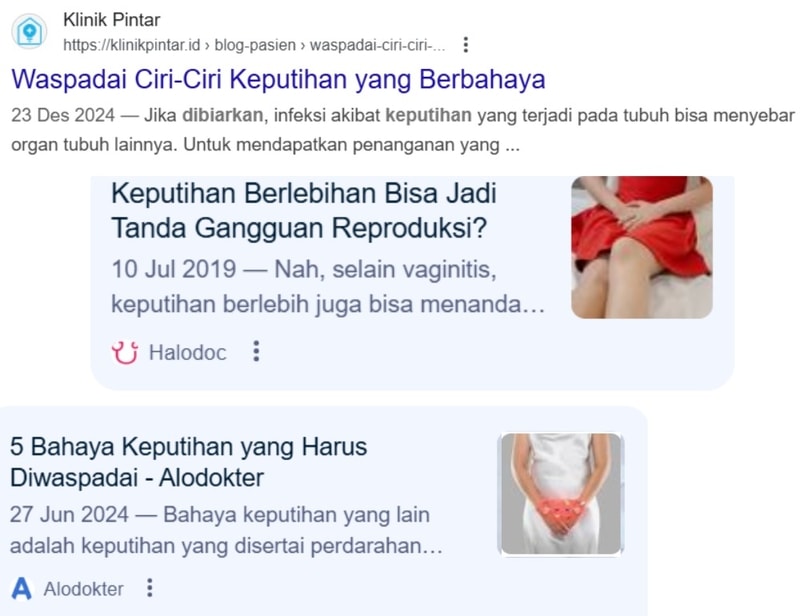This screenshot has width=800, height=616.
Task: Open 'Keputihan Berlebihan Bisa Jadi Tanda' article
Action: point(304,211)
